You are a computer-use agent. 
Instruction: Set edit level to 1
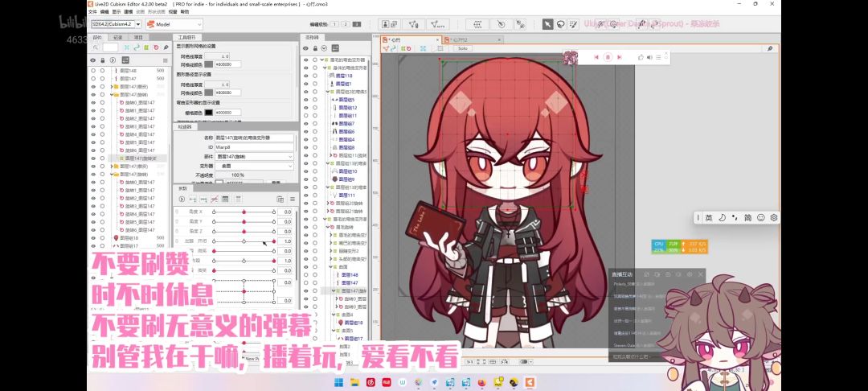click(x=334, y=24)
